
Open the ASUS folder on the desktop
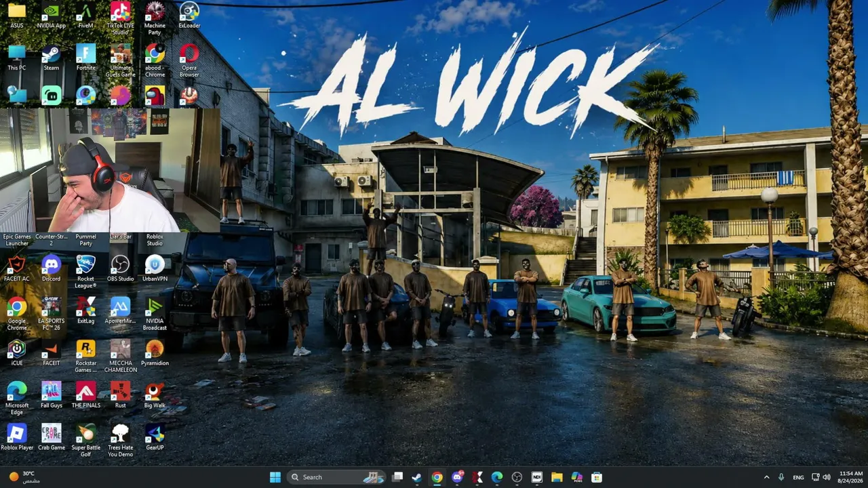tap(17, 16)
